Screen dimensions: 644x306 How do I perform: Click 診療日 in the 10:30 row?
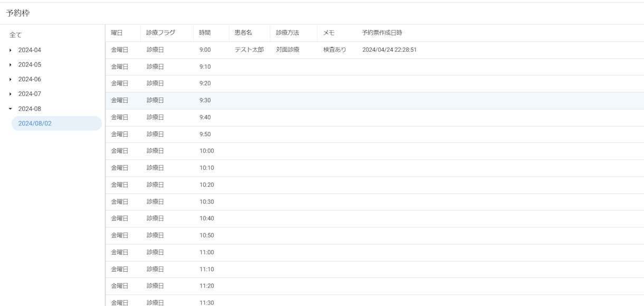(x=155, y=202)
